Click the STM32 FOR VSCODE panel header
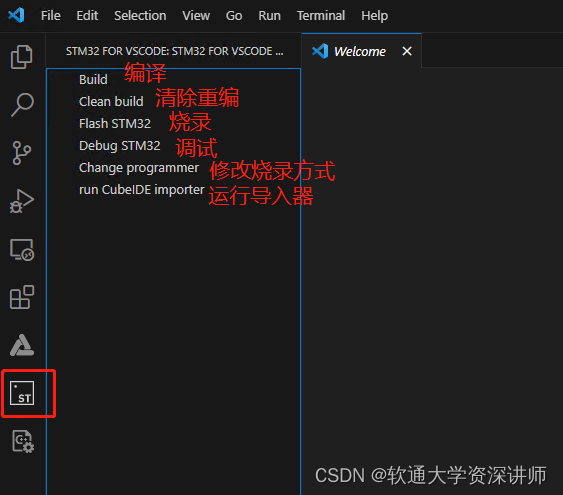Viewport: 563px width, 495px height. coord(174,51)
